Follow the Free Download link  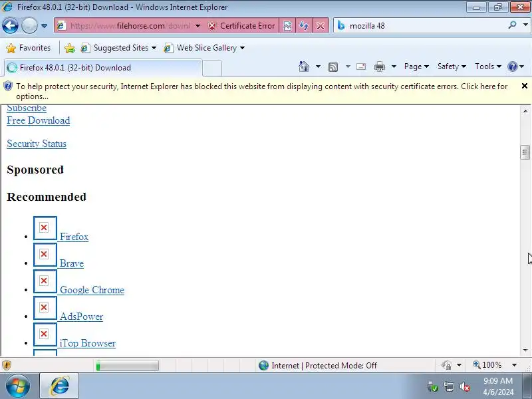(39, 120)
